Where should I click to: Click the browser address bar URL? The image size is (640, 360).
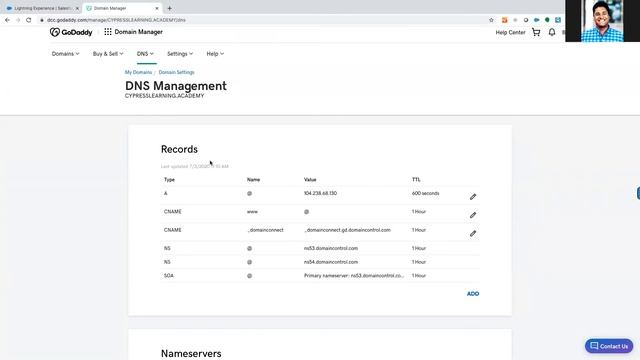pos(116,20)
